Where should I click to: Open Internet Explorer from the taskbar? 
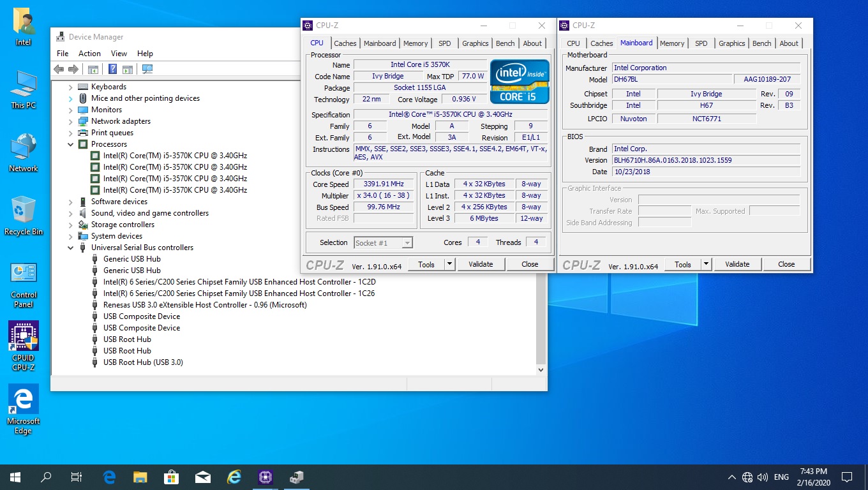(234, 477)
